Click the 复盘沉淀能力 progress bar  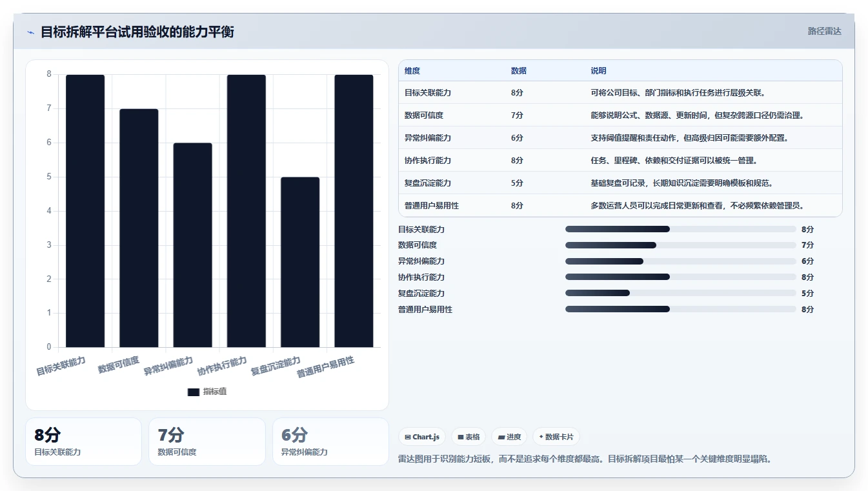pos(681,293)
